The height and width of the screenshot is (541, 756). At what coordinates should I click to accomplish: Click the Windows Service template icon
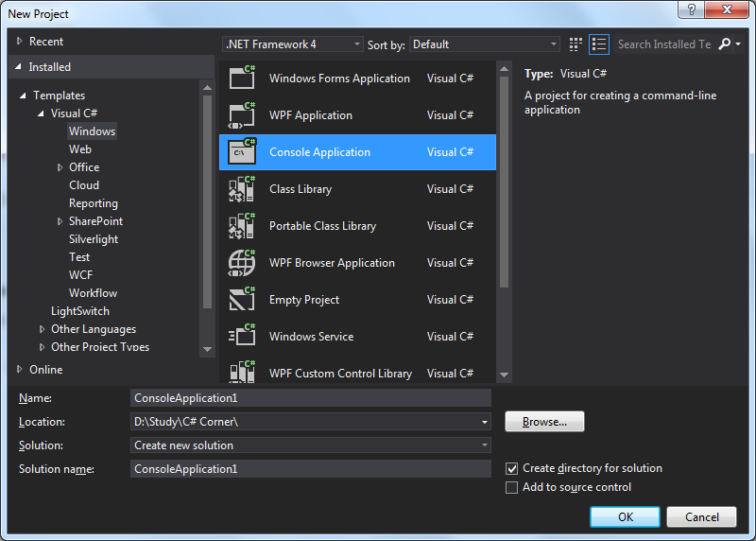coord(242,336)
